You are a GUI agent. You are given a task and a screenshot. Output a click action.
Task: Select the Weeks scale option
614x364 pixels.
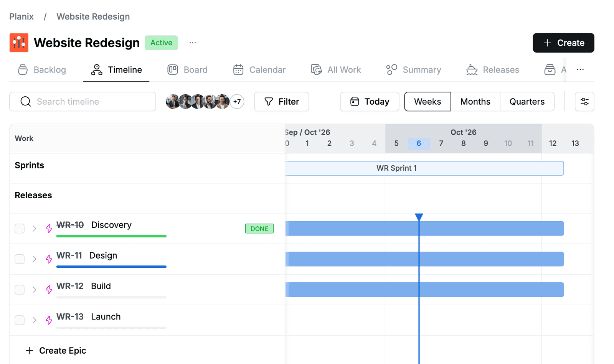tap(427, 102)
